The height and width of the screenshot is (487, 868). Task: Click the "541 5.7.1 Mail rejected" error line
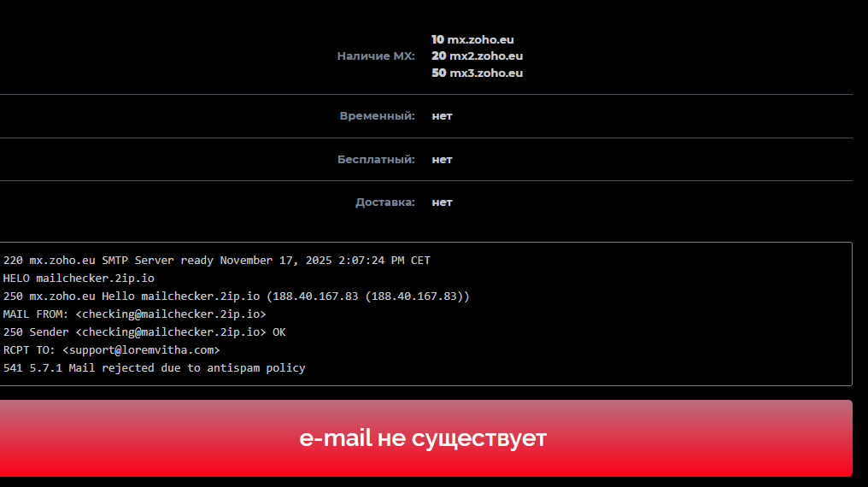[x=154, y=368]
